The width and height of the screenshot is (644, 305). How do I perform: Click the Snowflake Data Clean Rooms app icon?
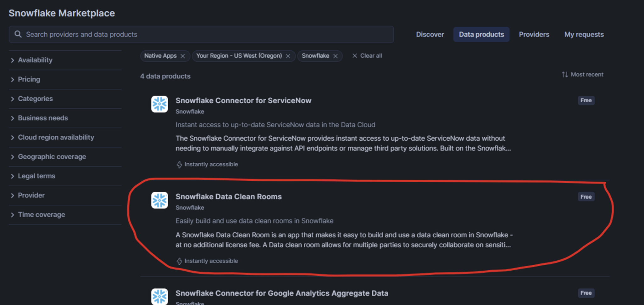click(x=159, y=200)
